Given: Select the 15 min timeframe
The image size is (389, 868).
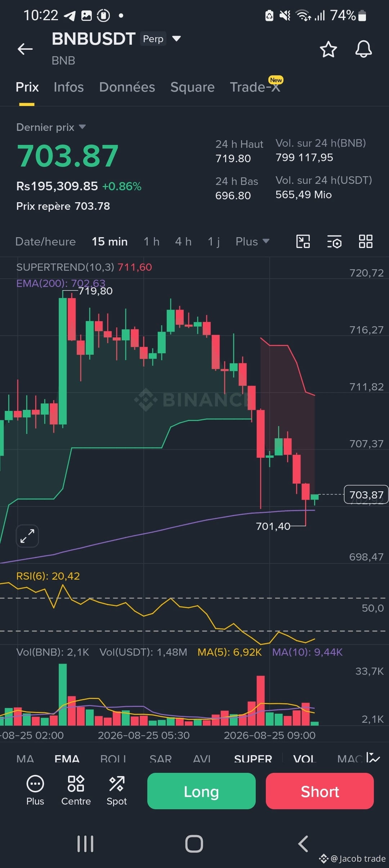Looking at the screenshot, I should (x=109, y=242).
